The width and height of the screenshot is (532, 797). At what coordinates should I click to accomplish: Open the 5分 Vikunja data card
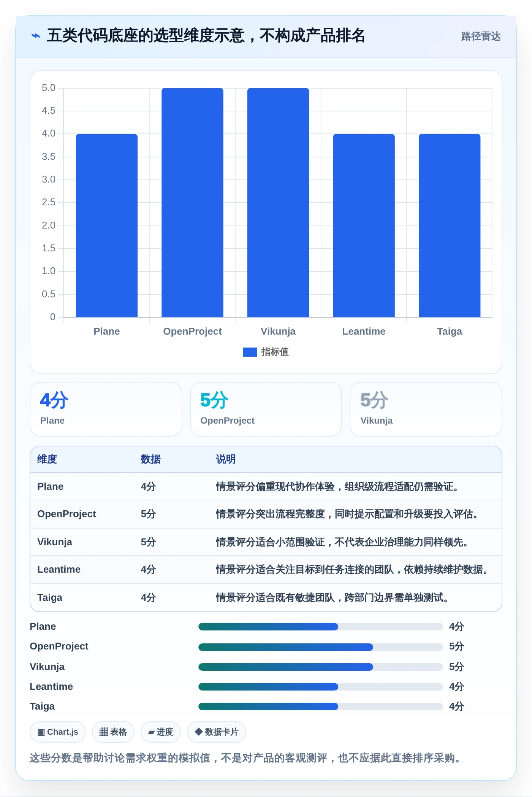point(426,409)
